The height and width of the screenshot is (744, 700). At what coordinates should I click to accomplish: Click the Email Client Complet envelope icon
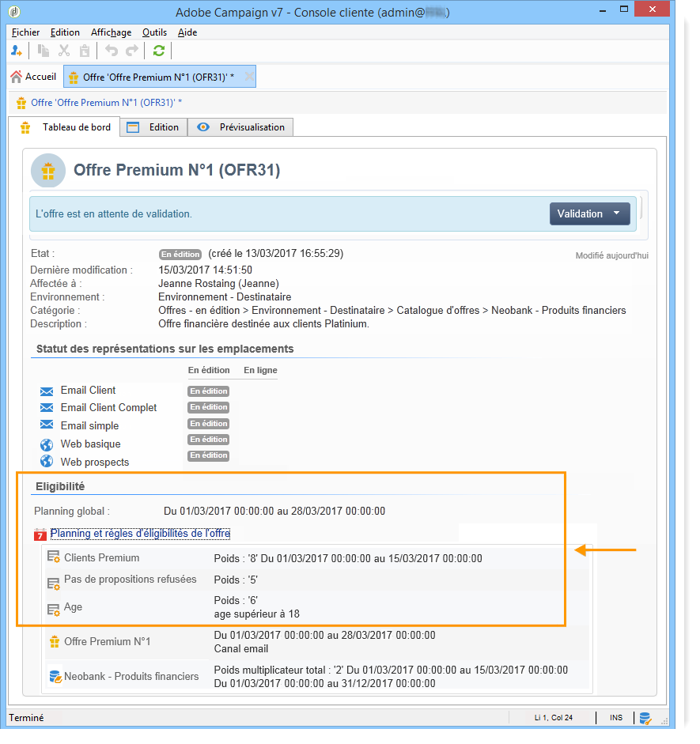coord(47,408)
